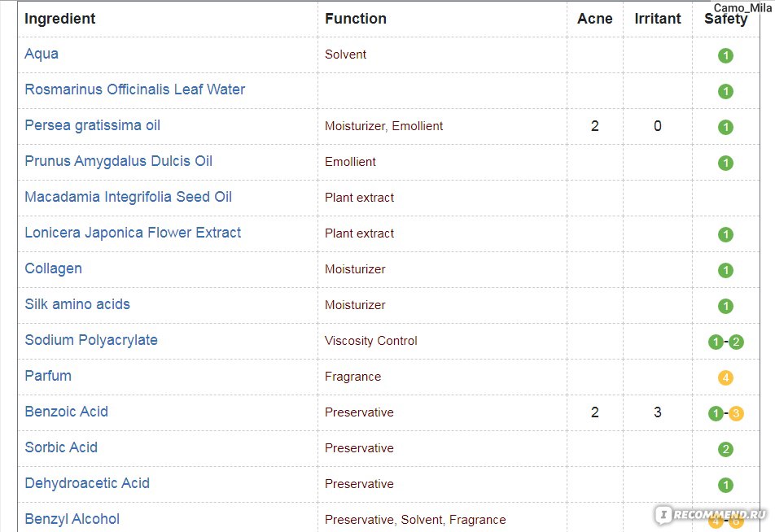
Task: Click the safety badge for Persea gratissima oil
Action: tap(725, 127)
